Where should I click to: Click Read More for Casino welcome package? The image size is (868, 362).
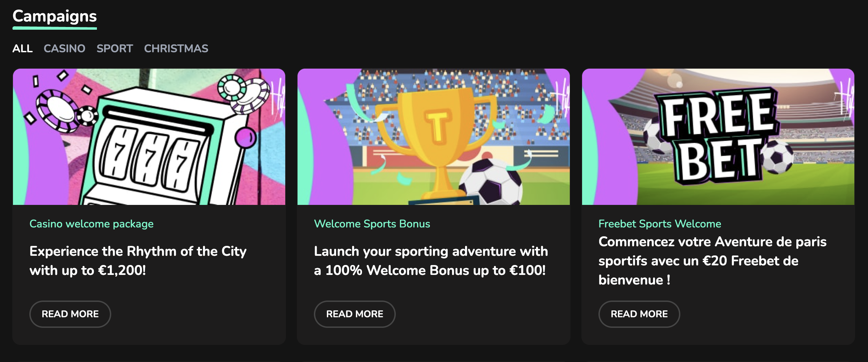tap(70, 314)
